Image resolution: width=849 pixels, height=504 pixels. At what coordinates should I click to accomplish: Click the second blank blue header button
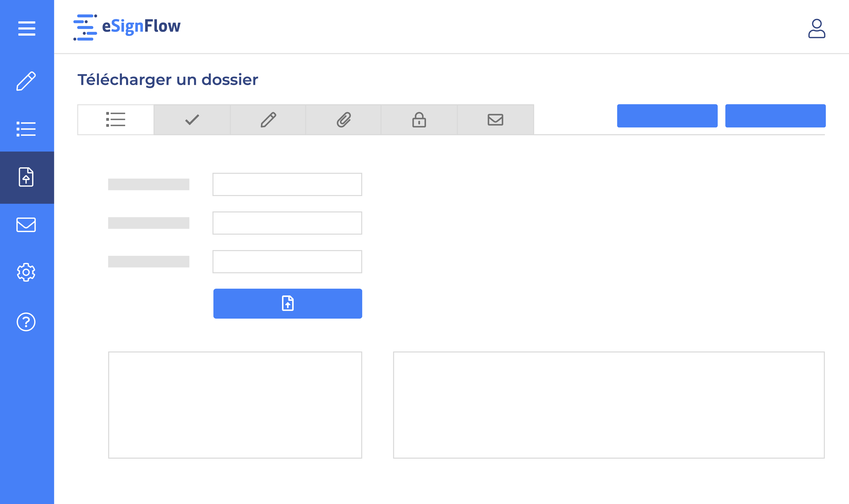775,116
